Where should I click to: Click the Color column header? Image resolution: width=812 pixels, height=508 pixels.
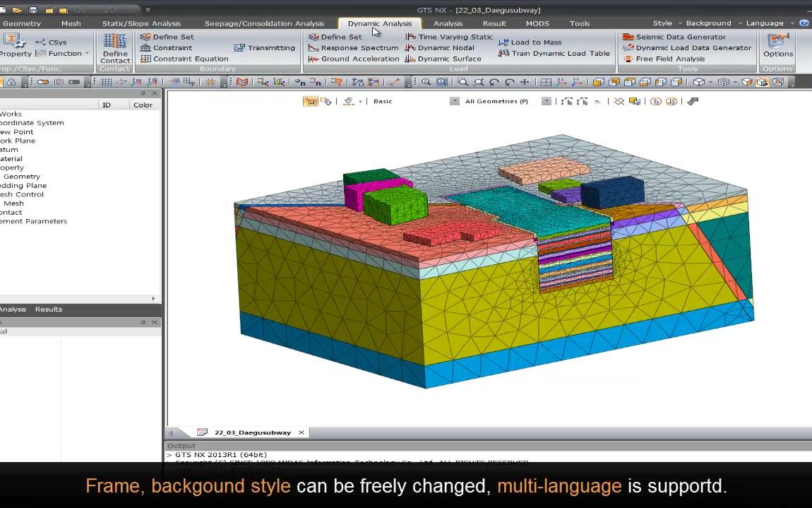point(143,105)
